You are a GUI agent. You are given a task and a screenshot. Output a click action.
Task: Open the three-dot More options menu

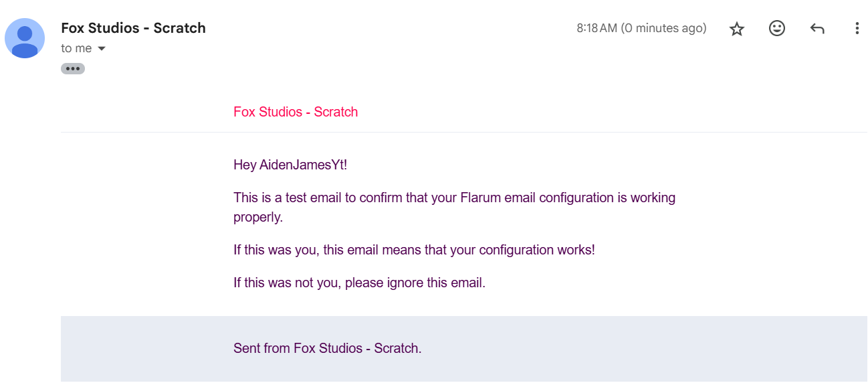pyautogui.click(x=857, y=28)
